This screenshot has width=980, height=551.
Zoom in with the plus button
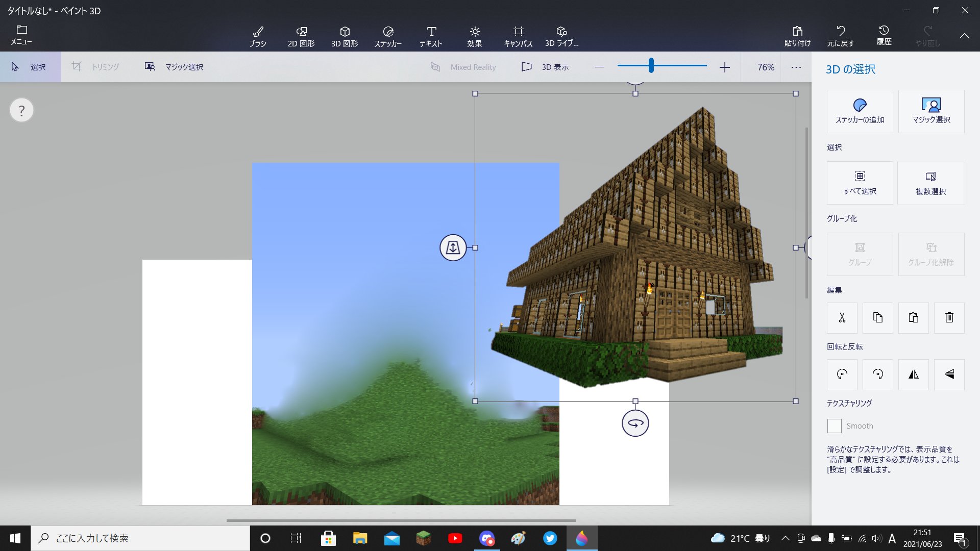pos(724,67)
